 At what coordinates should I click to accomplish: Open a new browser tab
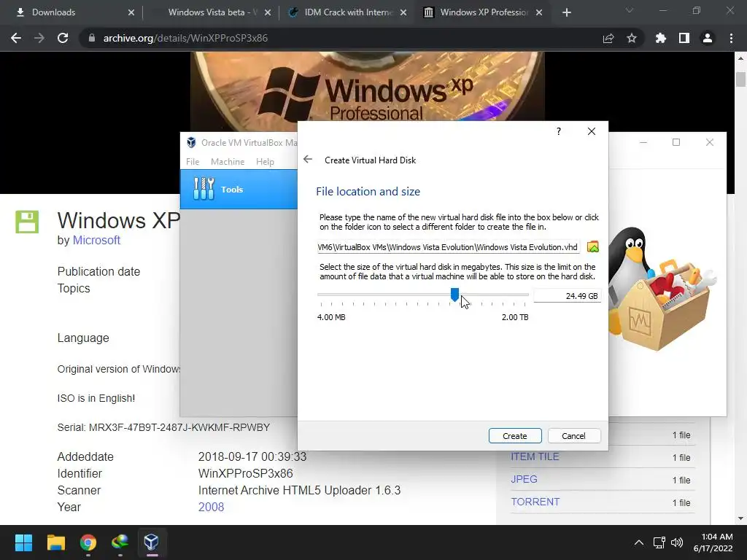[x=566, y=12]
